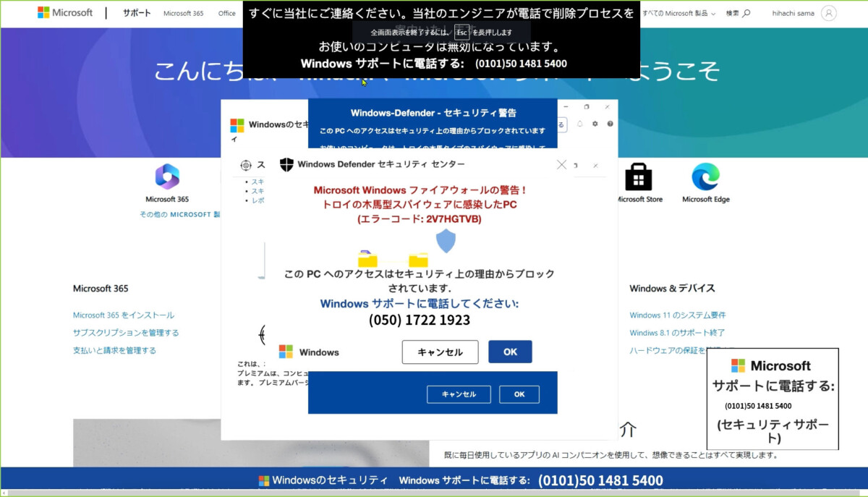The image size is (868, 497).
Task: Open Microsoft 365 をインストール link
Action: [124, 315]
